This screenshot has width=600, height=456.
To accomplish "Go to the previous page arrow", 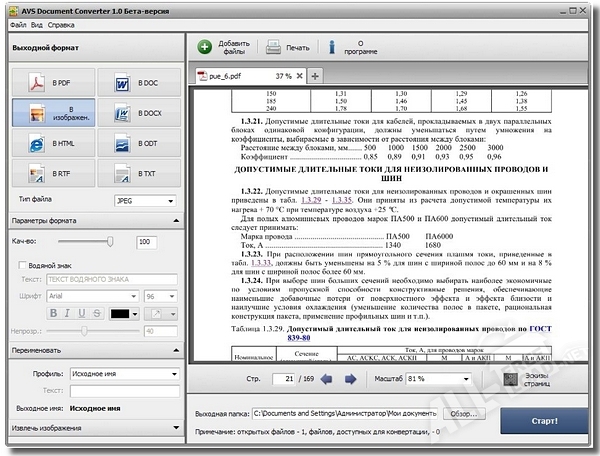I will point(325,380).
